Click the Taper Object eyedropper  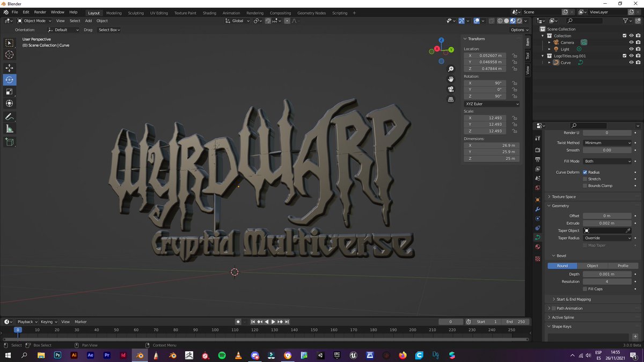click(628, 231)
